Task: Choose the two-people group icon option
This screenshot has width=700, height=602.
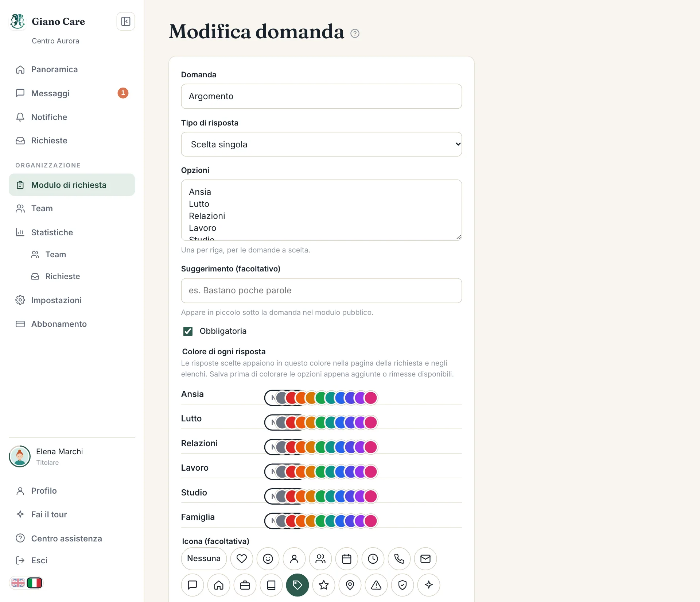Action: pyautogui.click(x=320, y=559)
